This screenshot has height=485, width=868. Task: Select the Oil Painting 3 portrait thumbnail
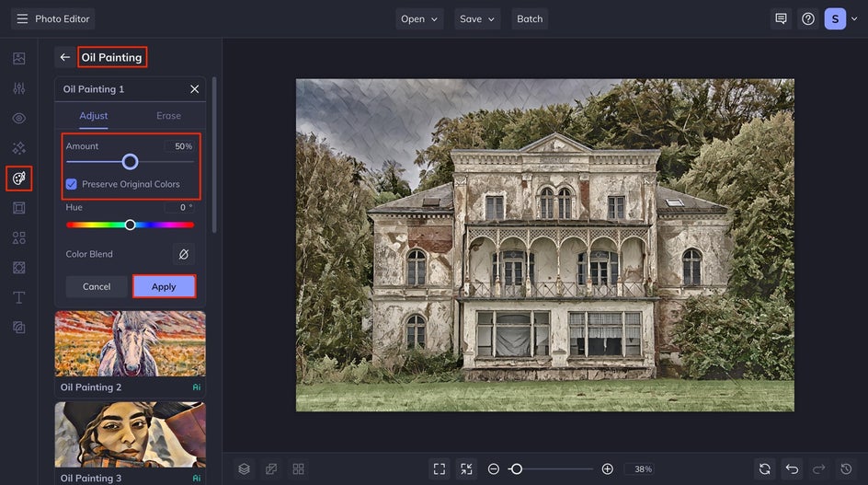[130, 434]
